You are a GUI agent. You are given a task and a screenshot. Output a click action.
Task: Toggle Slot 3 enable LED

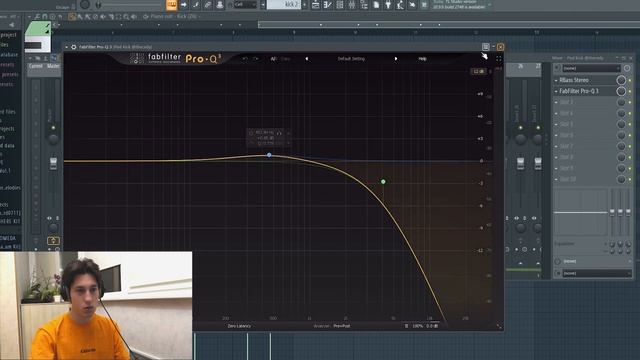click(x=630, y=102)
